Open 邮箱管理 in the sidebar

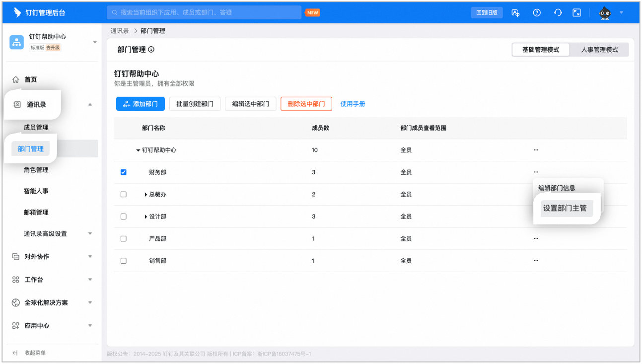pos(36,213)
